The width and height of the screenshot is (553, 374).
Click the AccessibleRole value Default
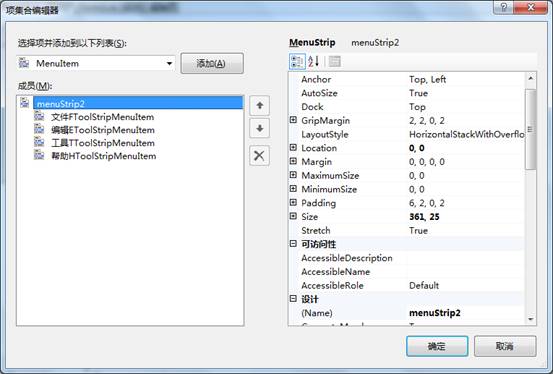[424, 286]
